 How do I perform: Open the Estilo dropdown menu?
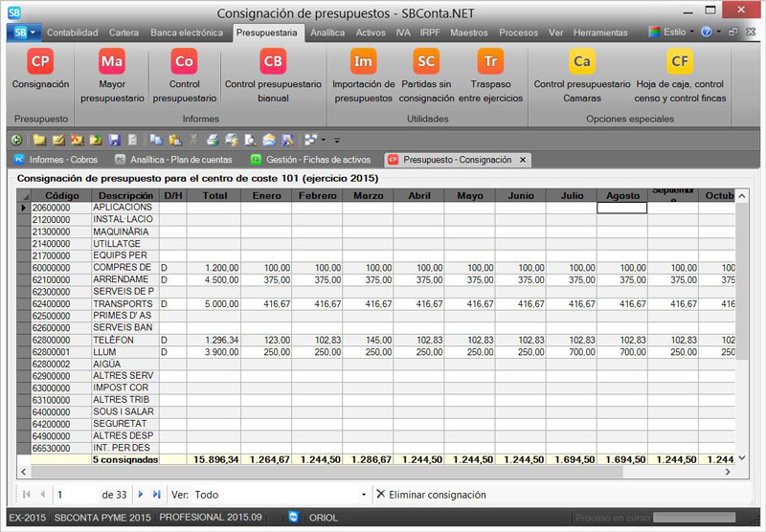(673, 32)
